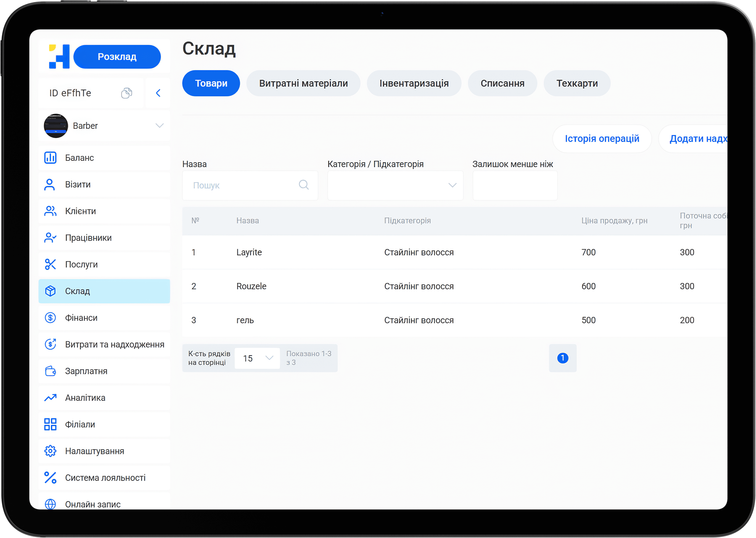Click the Аналітика trend arrow icon

[50, 398]
